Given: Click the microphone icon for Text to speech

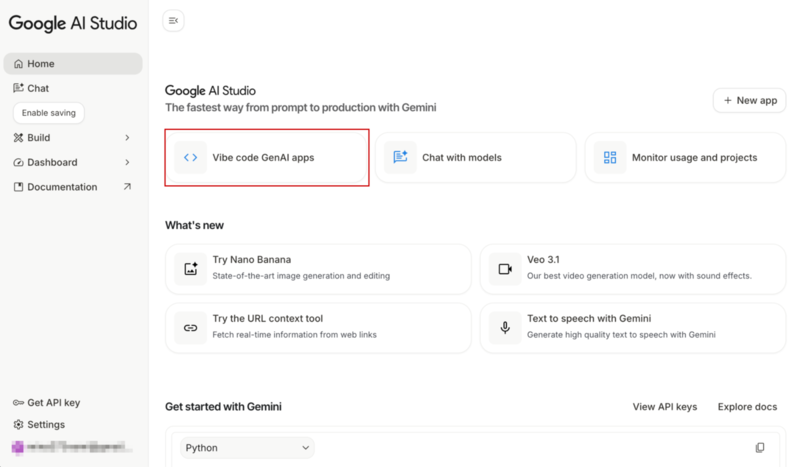Looking at the screenshot, I should click(505, 328).
